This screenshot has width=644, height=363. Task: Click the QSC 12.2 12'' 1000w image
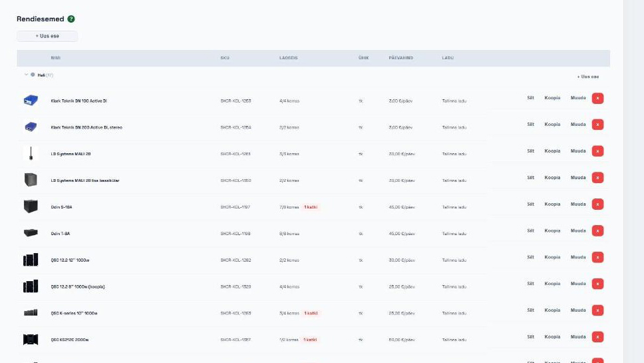click(31, 260)
